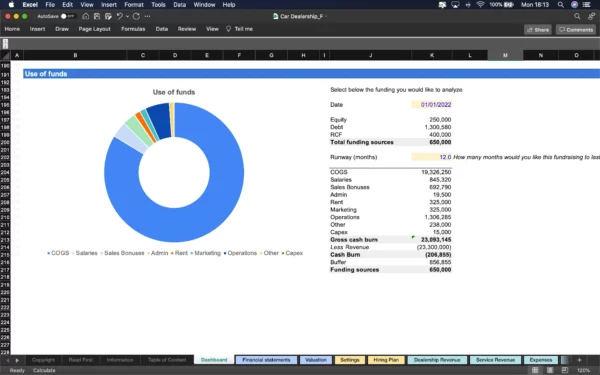
Task: Click the Select All corner triangle
Action: [5, 55]
